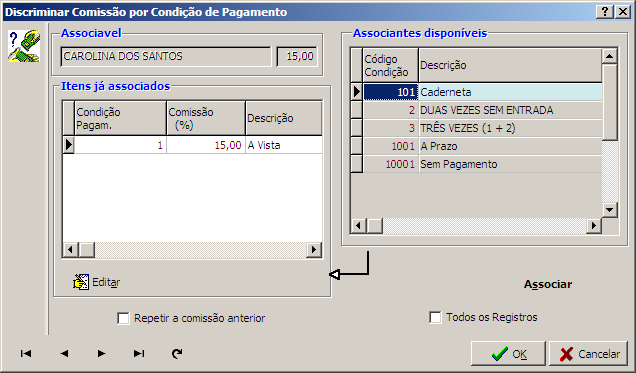
Task: Go to the previous record
Action: click(64, 354)
